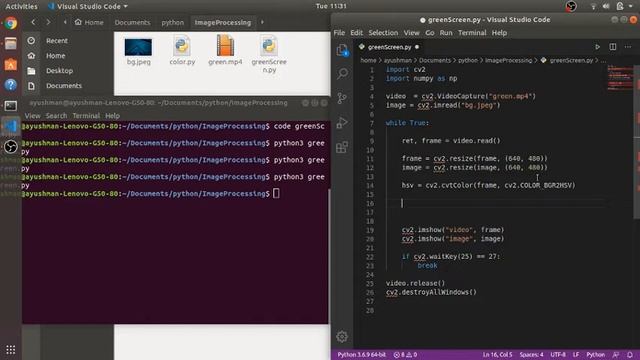Screen dimensions: 640x360
Task: Go to Documents in Files path bar
Action: [132, 22]
